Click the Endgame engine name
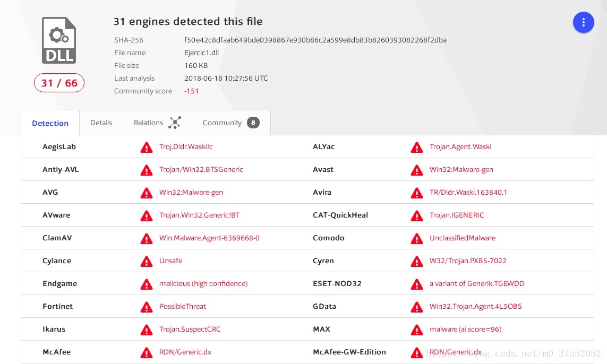Screen dimensions: 607x364 pyautogui.click(x=59, y=283)
